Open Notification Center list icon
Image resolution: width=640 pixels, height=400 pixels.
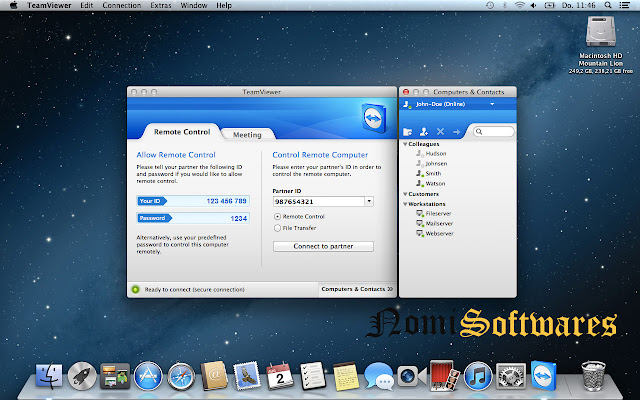click(x=624, y=5)
